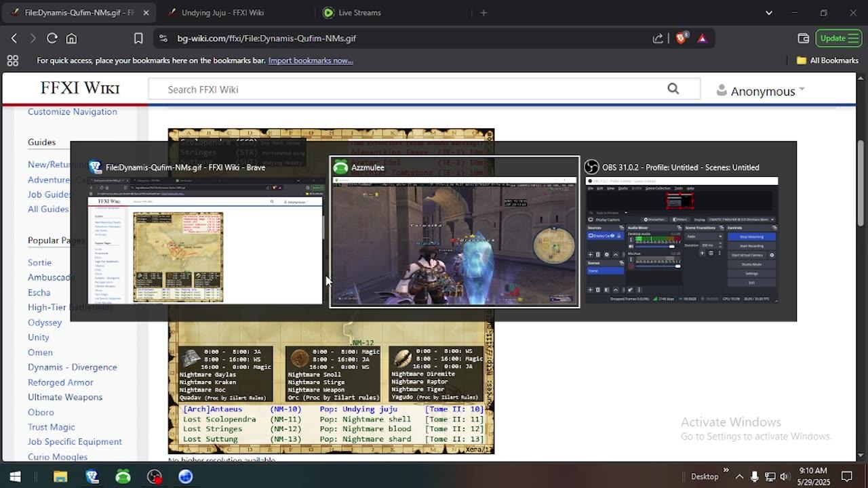868x488 pixels.
Task: Open Brave Rewards triangle icon
Action: (702, 39)
